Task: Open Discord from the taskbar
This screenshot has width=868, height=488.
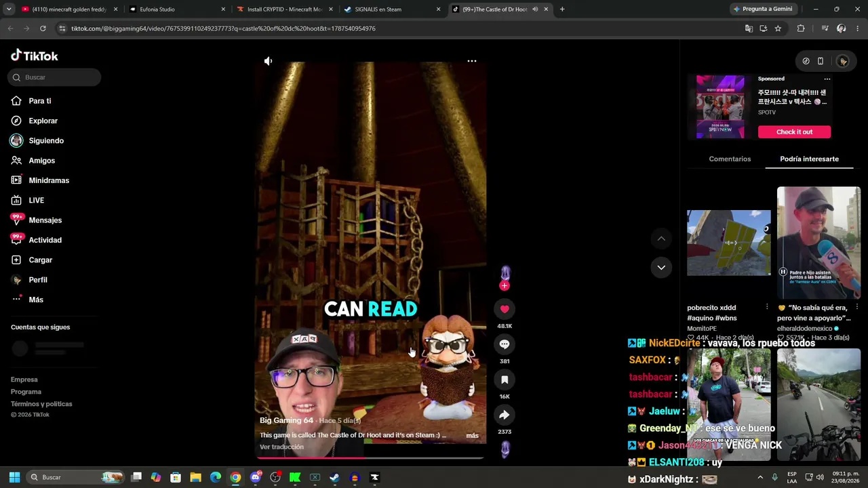Action: (256, 477)
